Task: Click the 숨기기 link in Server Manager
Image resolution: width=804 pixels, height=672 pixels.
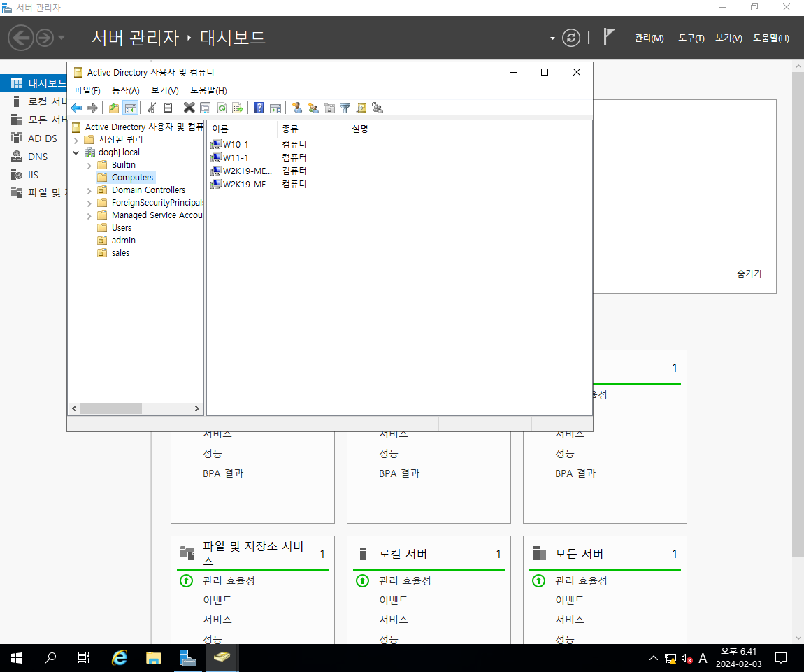Action: tap(749, 273)
